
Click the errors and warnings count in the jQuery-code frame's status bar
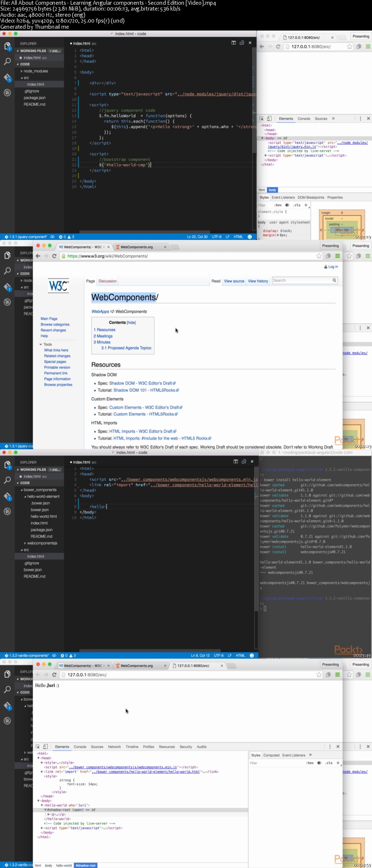coord(66,237)
